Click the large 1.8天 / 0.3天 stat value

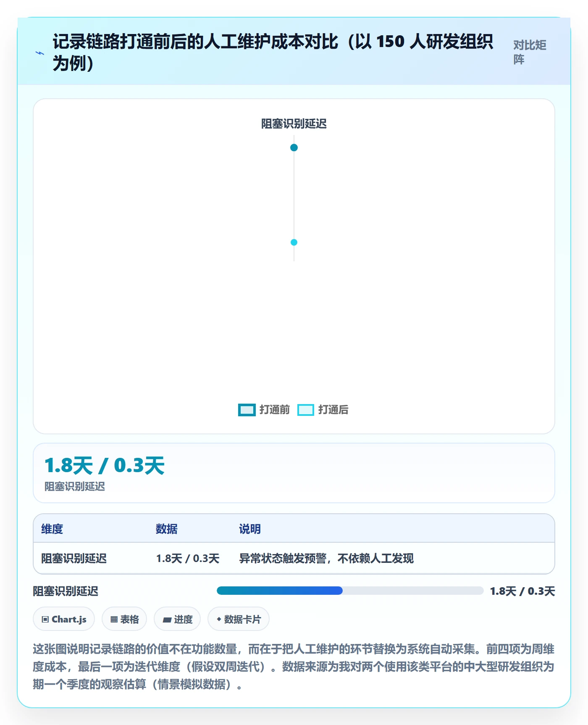click(x=105, y=466)
